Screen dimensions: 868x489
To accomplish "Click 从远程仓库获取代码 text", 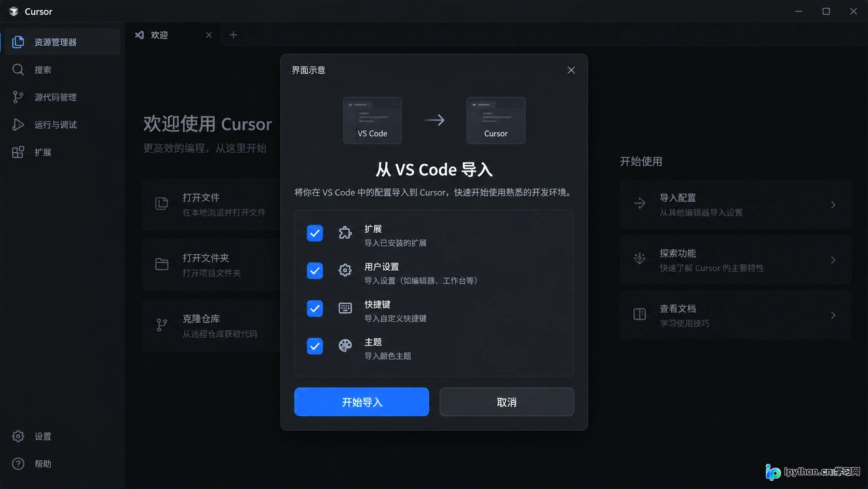I will (x=220, y=334).
